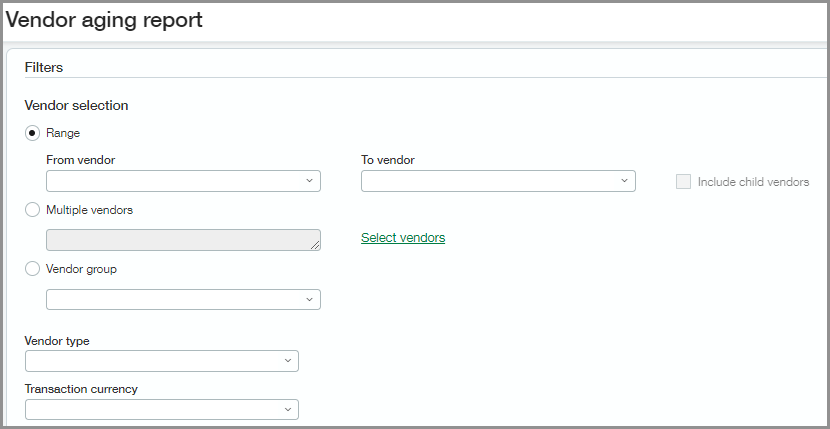The image size is (830, 429).
Task: Enable the Vendor group radio option
Action: (33, 269)
